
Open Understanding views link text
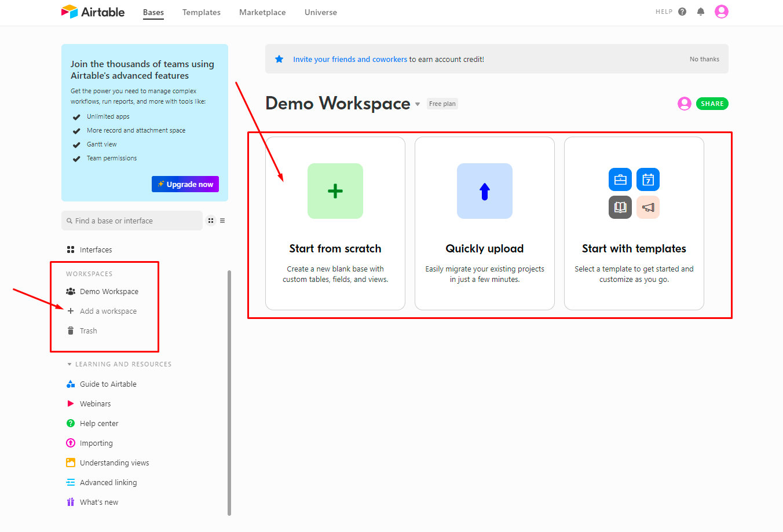(115, 463)
